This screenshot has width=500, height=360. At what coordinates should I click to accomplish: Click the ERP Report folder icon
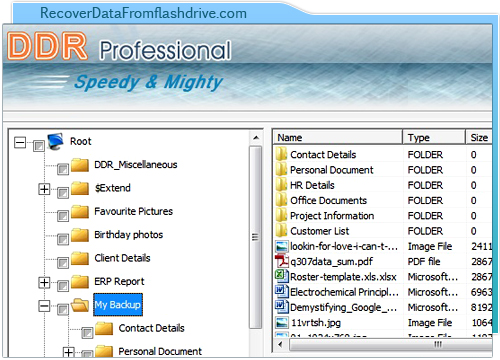click(80, 282)
